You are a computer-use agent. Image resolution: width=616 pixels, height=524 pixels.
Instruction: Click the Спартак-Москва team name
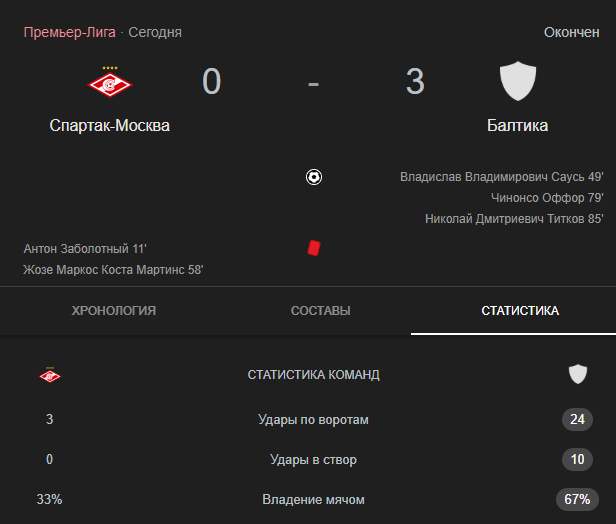[x=110, y=126]
